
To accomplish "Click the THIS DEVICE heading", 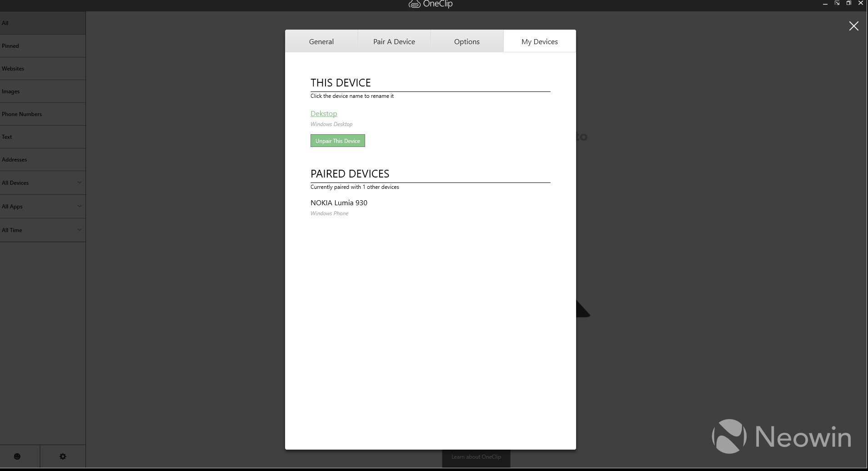I will (x=341, y=82).
